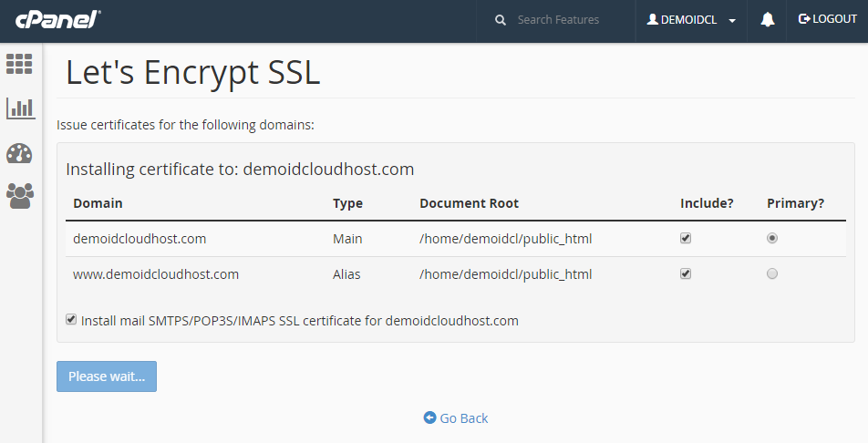Click the demoidcloudhost.com domain cell
Image resolution: width=868 pixels, height=443 pixels.
pos(139,239)
